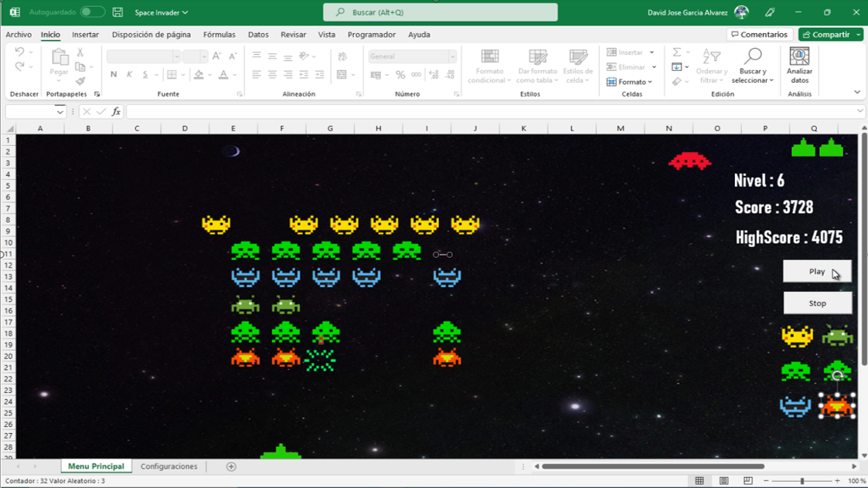Screen dimensions: 868x488
Task: Click the horizontal scrollbar thumb
Action: [x=653, y=466]
